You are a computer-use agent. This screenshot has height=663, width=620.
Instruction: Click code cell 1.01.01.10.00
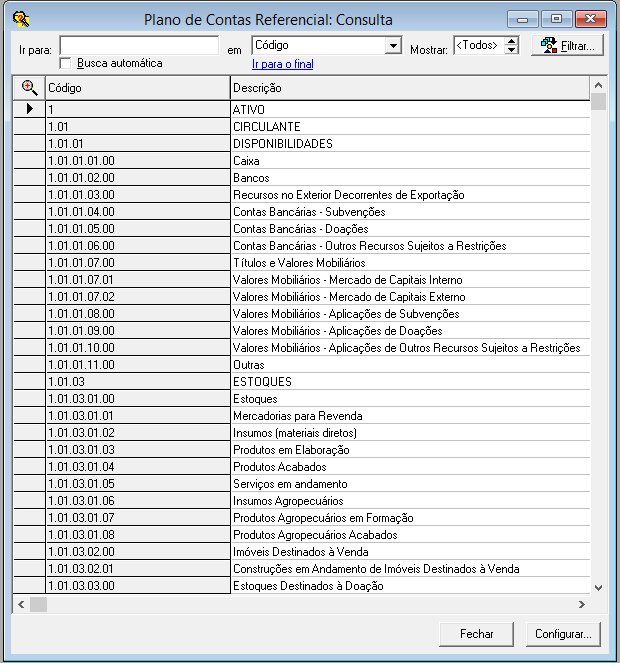(x=138, y=348)
